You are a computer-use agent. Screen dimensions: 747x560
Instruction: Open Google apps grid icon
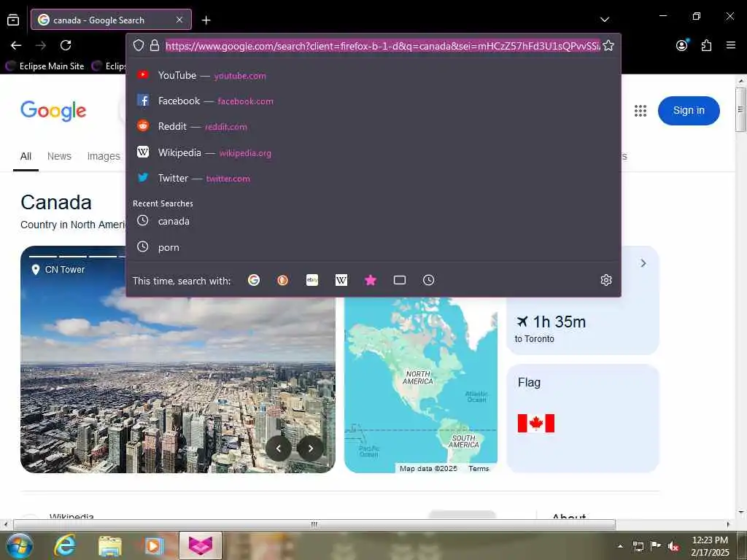point(640,111)
